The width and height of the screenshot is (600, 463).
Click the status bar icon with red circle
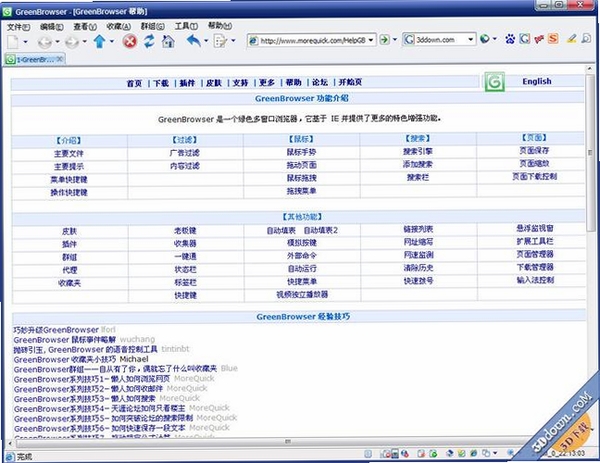pos(386,454)
